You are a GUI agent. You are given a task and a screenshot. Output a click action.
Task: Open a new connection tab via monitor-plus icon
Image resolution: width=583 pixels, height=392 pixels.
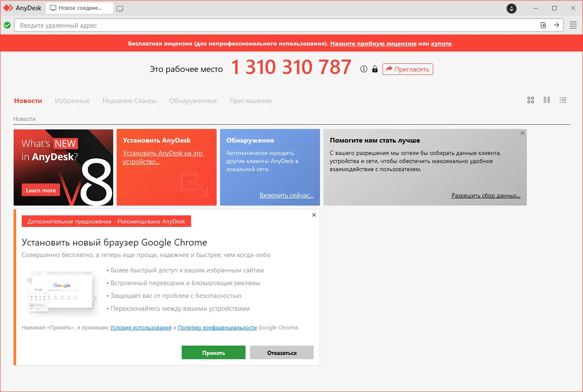pos(120,8)
